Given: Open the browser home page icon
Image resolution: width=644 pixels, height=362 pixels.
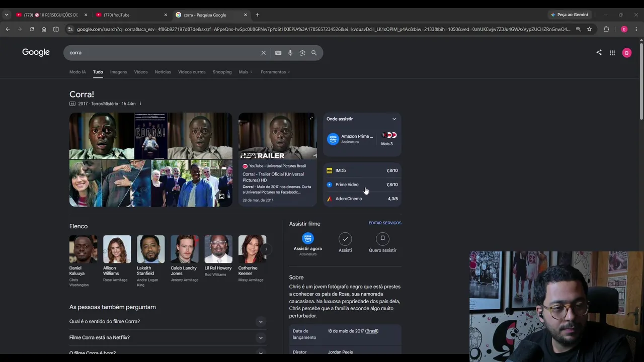Looking at the screenshot, I should (44, 29).
